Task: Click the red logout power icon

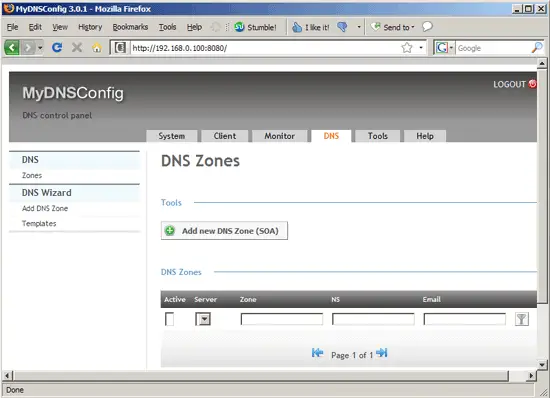Action: (532, 84)
